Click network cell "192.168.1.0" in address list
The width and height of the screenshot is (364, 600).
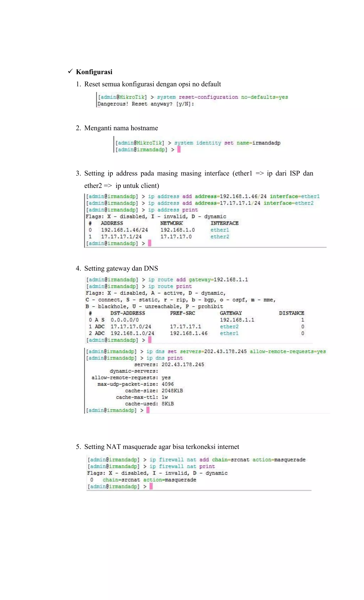178,230
